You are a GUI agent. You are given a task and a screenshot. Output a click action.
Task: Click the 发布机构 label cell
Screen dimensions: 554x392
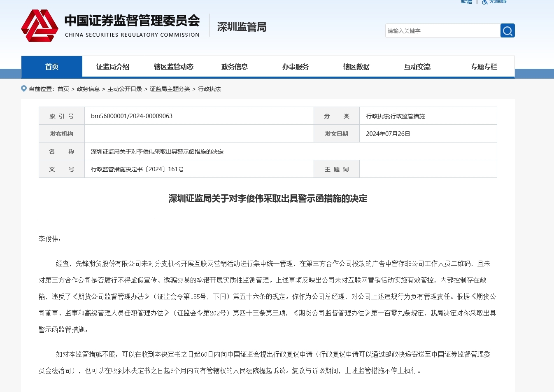coord(62,134)
